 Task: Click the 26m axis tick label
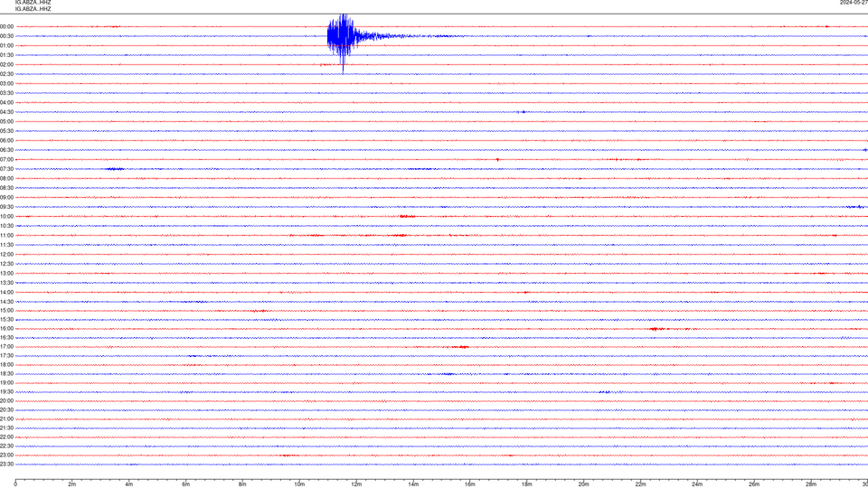(754, 484)
